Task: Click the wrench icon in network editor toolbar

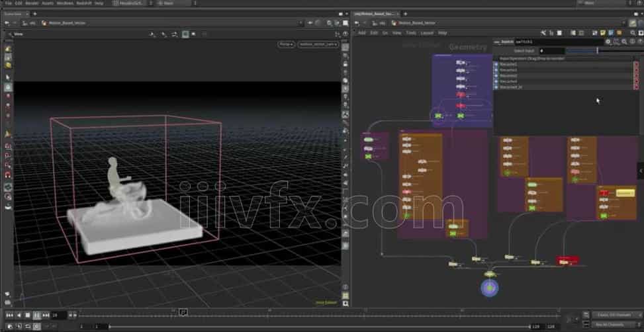Action: tap(543, 32)
